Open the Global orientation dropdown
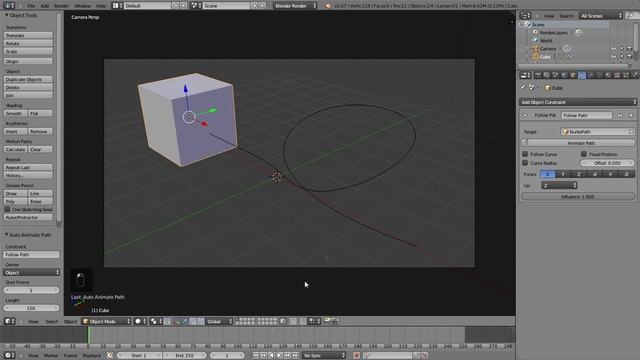 click(x=219, y=322)
